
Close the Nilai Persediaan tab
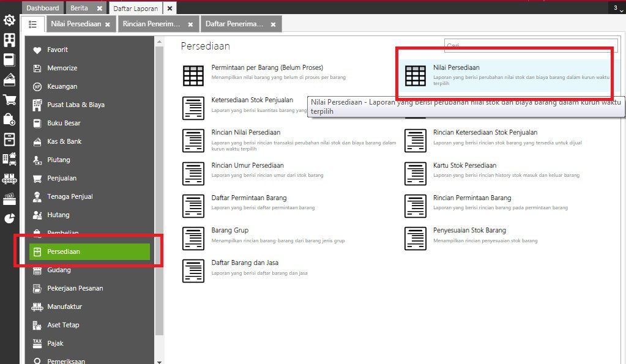tap(108, 24)
